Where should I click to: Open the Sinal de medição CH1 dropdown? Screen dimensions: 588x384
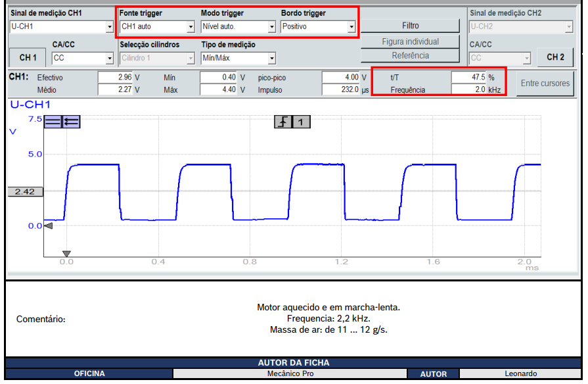[x=110, y=27]
